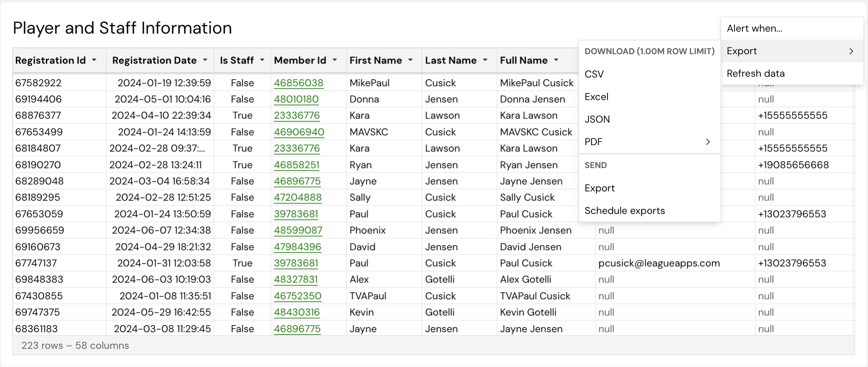
Task: Open member link 46856038
Action: tap(299, 83)
